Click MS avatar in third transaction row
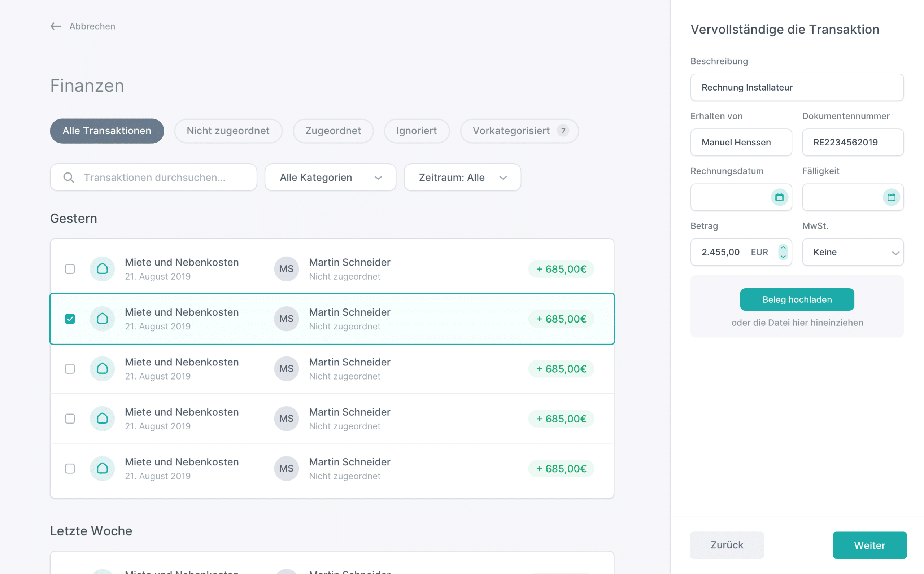This screenshot has height=574, width=924. [286, 369]
